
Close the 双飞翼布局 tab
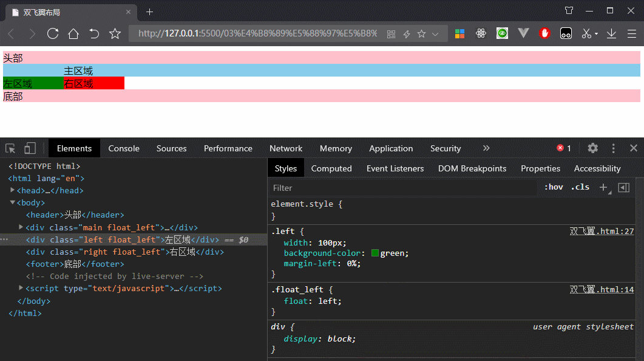click(x=128, y=12)
